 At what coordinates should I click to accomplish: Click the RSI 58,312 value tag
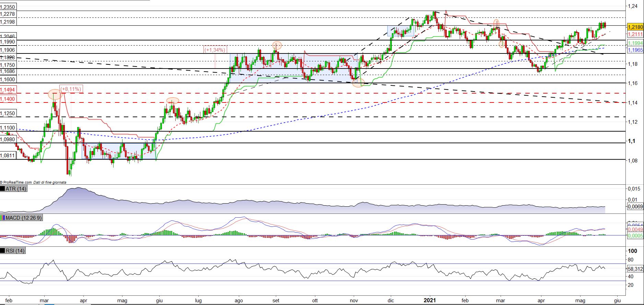point(635,269)
